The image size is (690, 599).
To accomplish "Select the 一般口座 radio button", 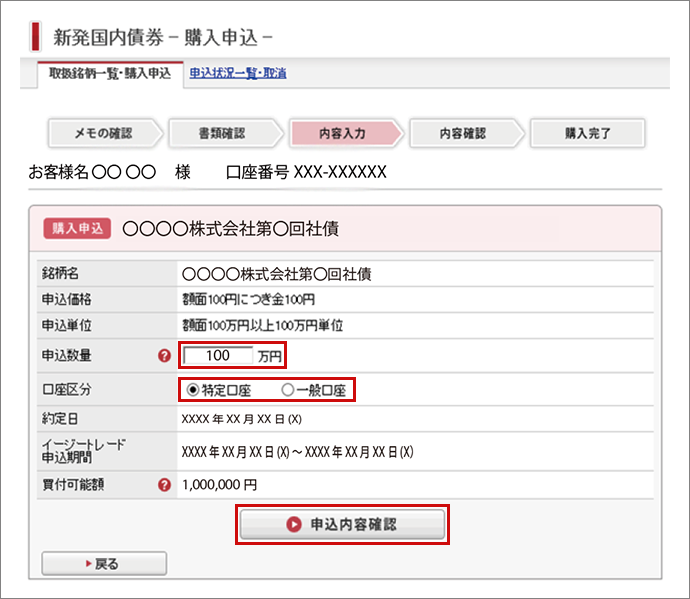I will point(287,390).
